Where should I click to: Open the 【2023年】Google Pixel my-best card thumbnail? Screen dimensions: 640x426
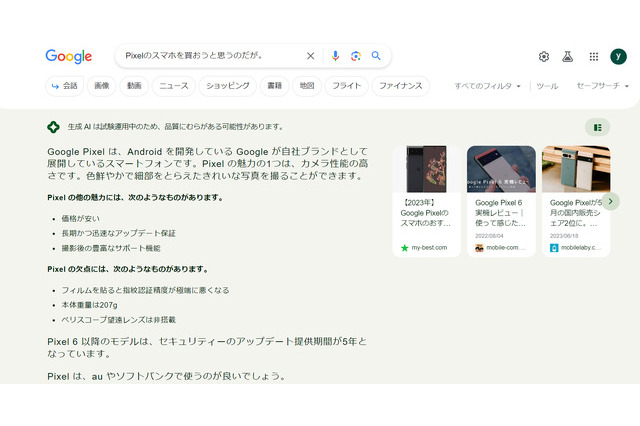[427, 169]
